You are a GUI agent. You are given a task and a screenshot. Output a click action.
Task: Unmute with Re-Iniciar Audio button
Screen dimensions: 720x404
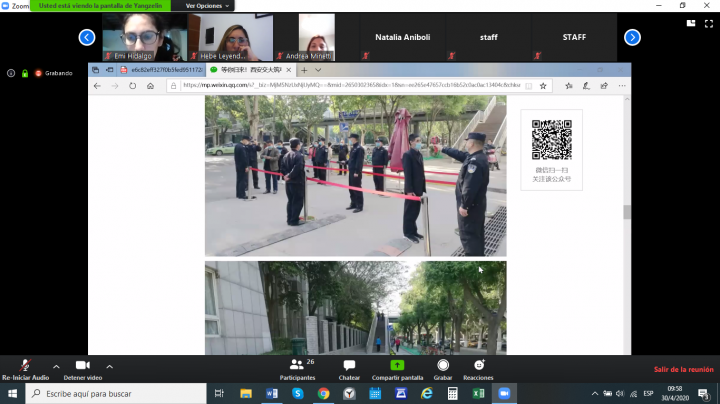(25, 370)
